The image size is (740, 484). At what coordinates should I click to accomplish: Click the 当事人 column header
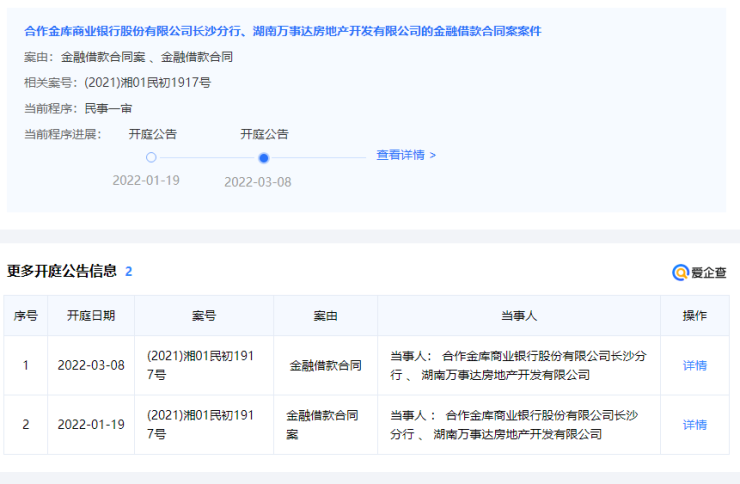pos(519,316)
